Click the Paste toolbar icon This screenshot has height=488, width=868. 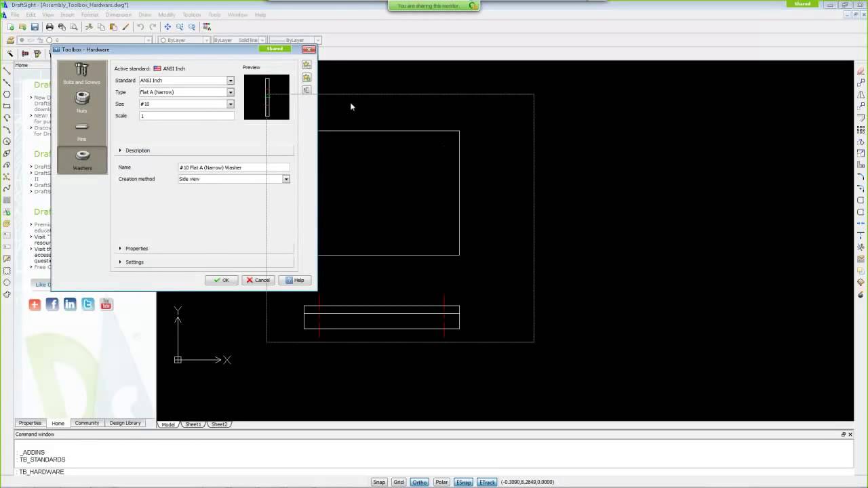113,27
